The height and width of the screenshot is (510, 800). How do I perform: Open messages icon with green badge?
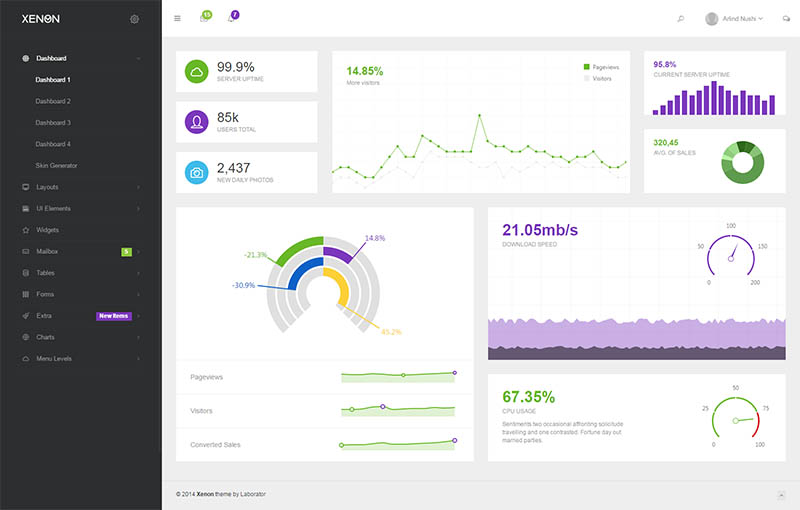click(x=204, y=18)
